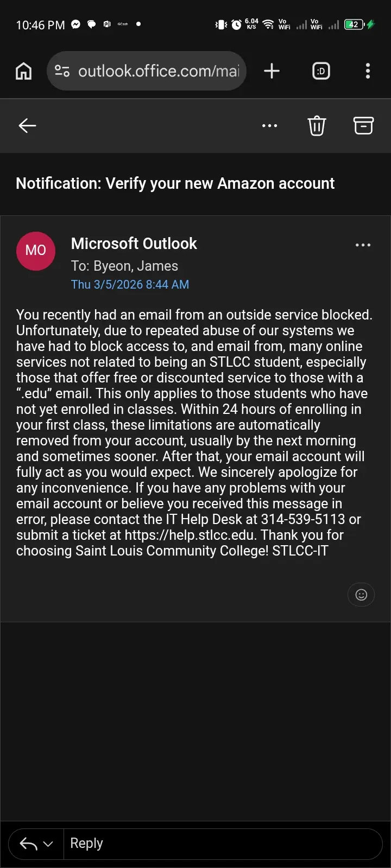This screenshot has width=391, height=868.
Task: Tap the Microsoft Outlook sender name
Action: point(134,244)
